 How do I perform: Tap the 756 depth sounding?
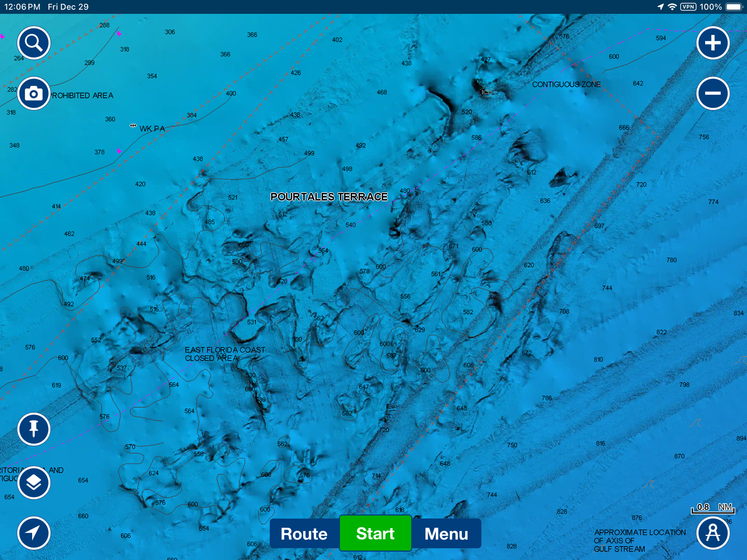(x=704, y=137)
